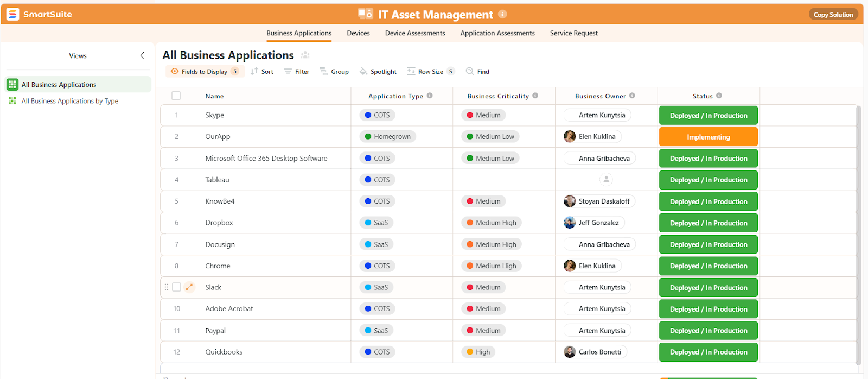Screen dimensions: 868x379
Task: Click the Filter lines icon
Action: [288, 71]
